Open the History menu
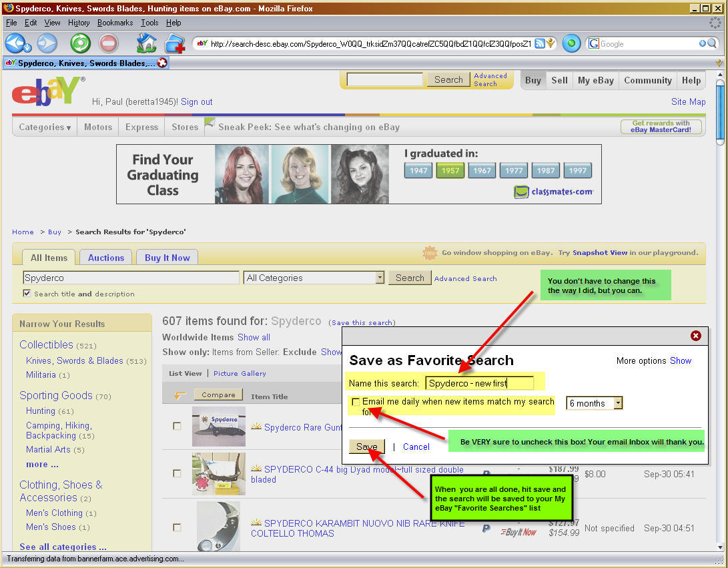The height and width of the screenshot is (568, 728). click(x=79, y=22)
